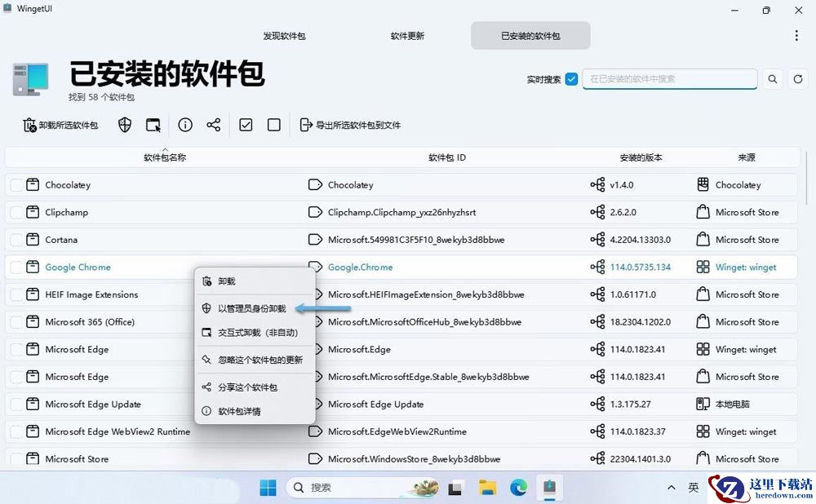The width and height of the screenshot is (816, 504).
Task: Open File Explorer from taskbar
Action: [488, 488]
